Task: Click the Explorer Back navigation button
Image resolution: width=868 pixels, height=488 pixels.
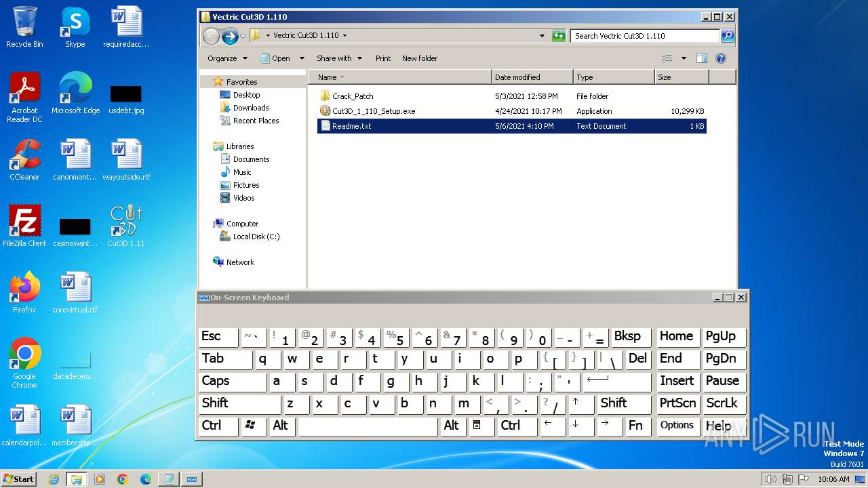Action: 211,36
